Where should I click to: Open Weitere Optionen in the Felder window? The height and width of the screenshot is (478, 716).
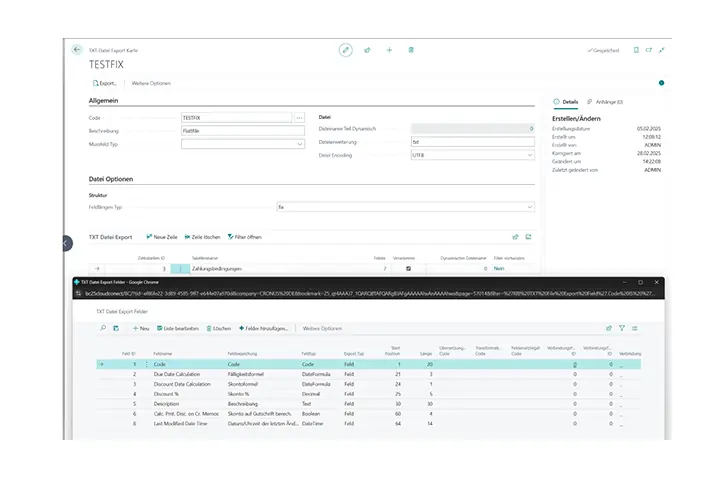(322, 328)
